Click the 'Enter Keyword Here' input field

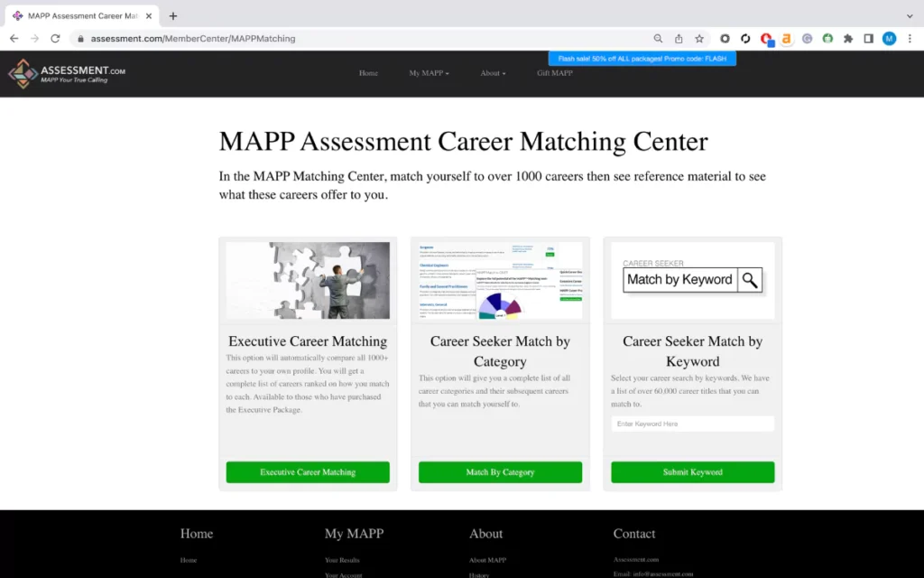[692, 424]
